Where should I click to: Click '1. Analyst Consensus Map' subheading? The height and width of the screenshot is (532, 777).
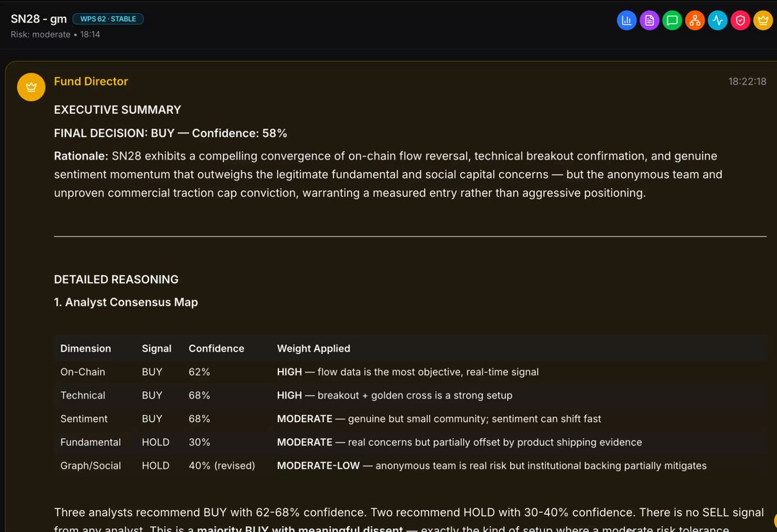[126, 302]
